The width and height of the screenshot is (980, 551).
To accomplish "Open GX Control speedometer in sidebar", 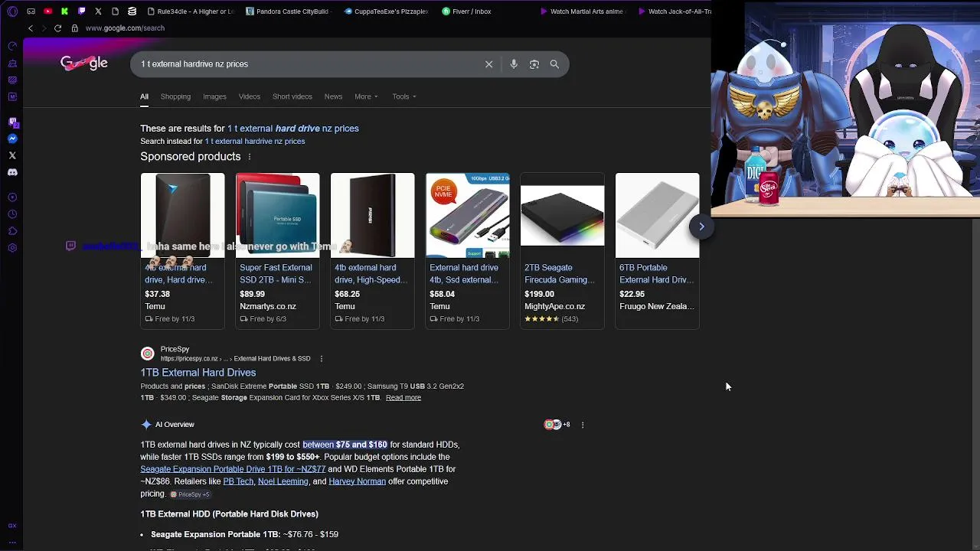I will [12, 47].
